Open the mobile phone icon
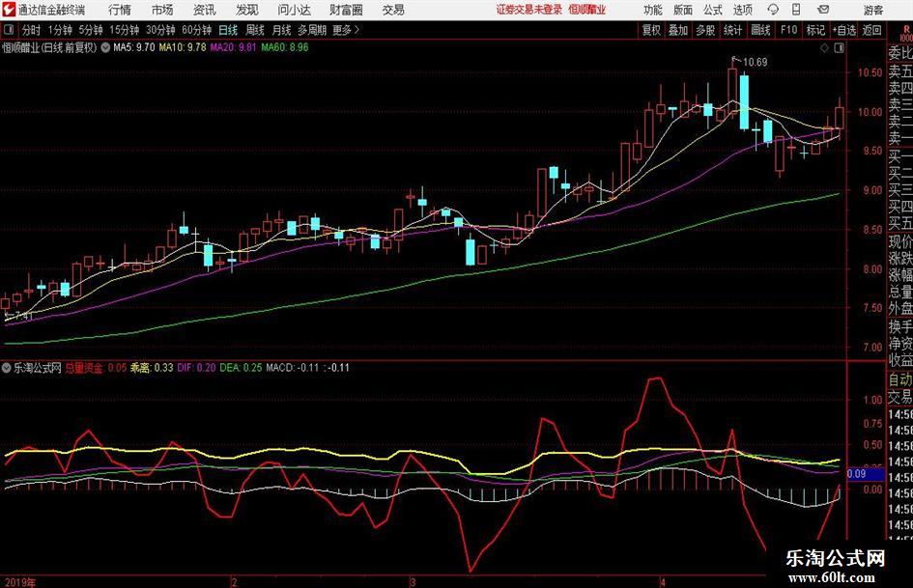The image size is (913, 588). (796, 10)
